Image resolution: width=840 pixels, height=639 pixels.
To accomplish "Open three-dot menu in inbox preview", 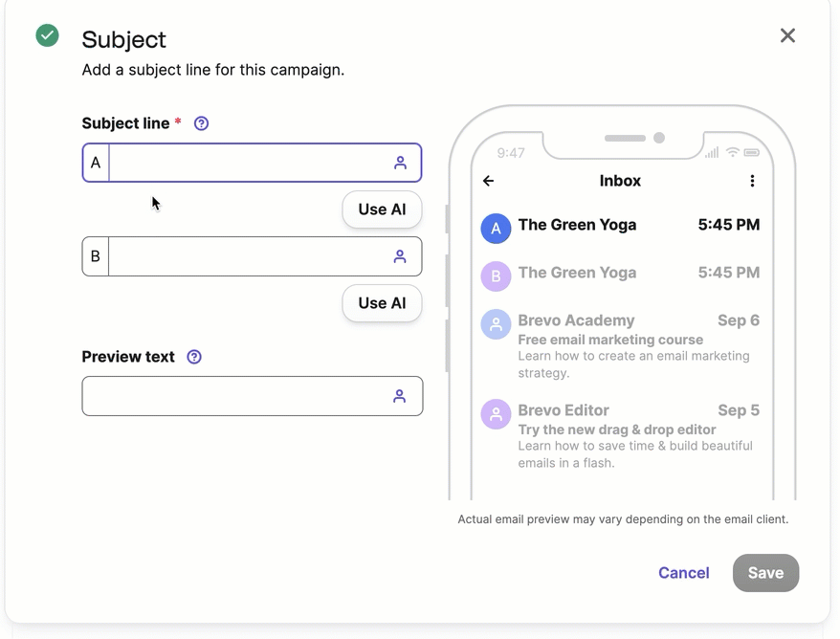I will tap(752, 181).
